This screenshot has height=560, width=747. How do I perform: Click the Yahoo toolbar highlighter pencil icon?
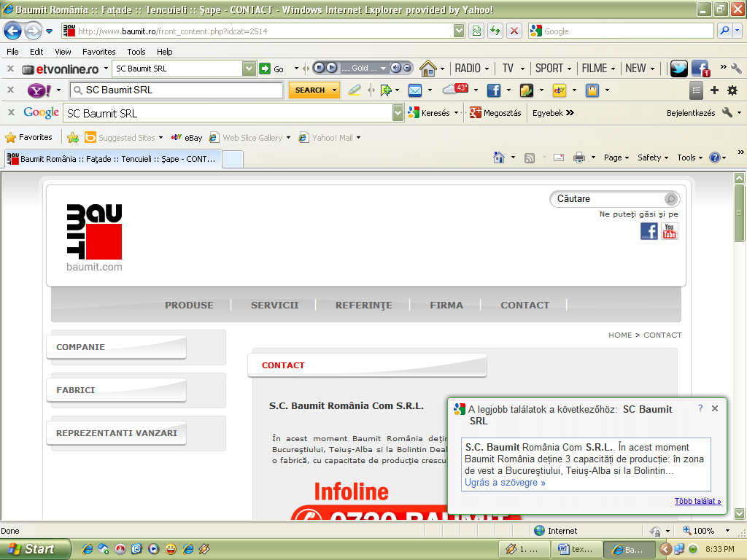pyautogui.click(x=354, y=90)
